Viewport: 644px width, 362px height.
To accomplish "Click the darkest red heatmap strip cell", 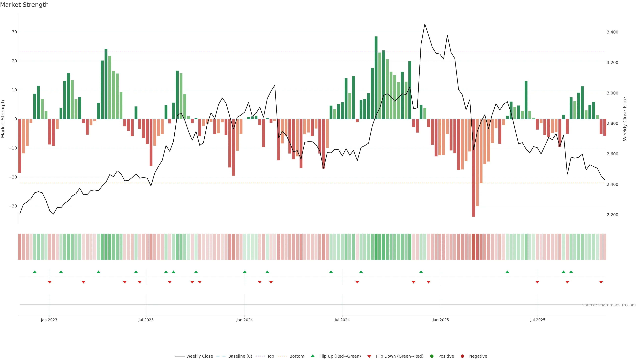I will (473, 247).
